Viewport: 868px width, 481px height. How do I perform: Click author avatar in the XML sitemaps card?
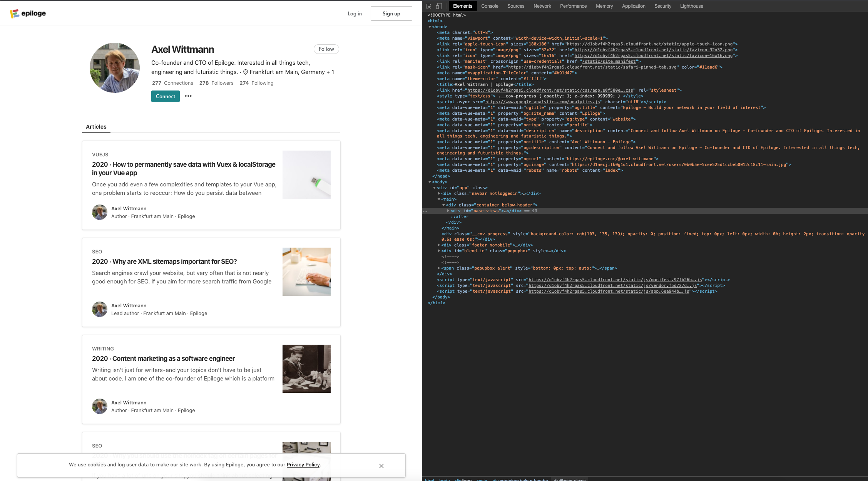tap(100, 309)
